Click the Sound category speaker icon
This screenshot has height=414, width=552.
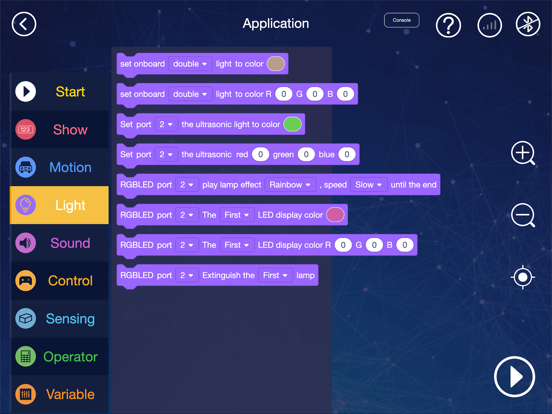[25, 243]
